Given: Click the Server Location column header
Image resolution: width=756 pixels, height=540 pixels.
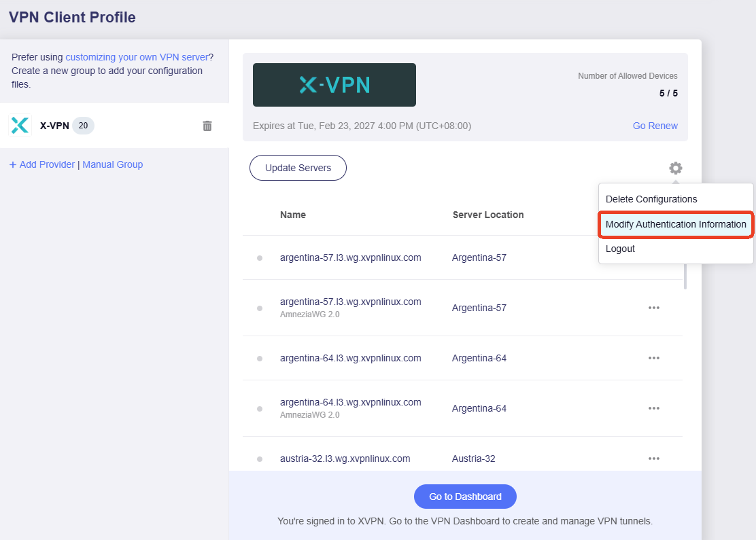Looking at the screenshot, I should [488, 215].
